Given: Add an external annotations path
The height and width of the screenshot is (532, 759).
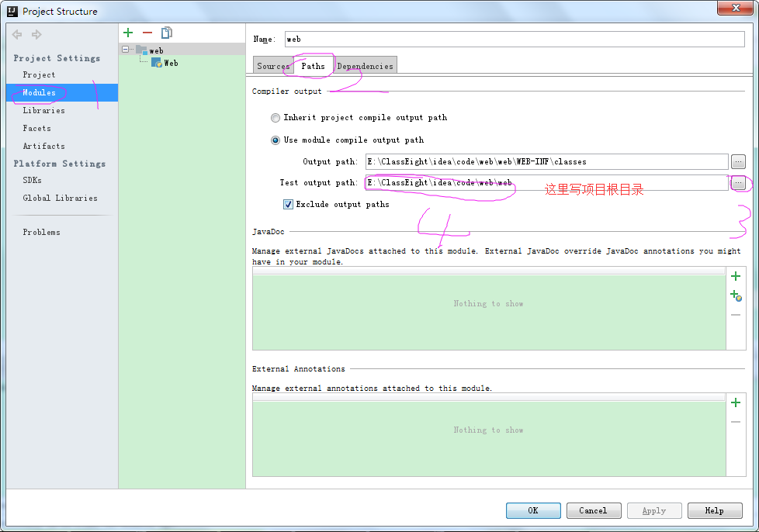Looking at the screenshot, I should pyautogui.click(x=736, y=402).
